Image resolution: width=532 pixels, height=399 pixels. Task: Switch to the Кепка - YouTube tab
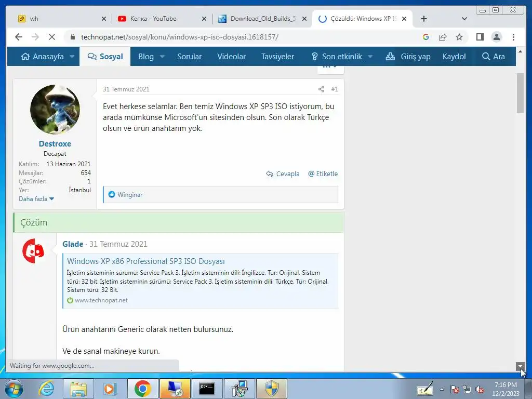point(161,19)
